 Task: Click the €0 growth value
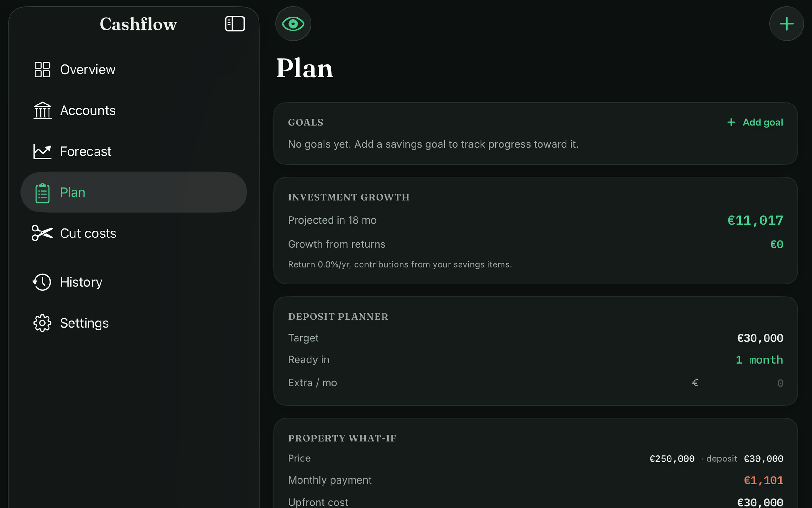776,244
